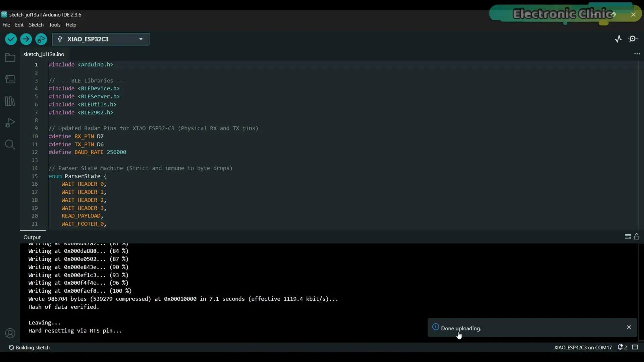
Task: Click the '#include <Arduino.h>' line
Action: [x=81, y=65]
